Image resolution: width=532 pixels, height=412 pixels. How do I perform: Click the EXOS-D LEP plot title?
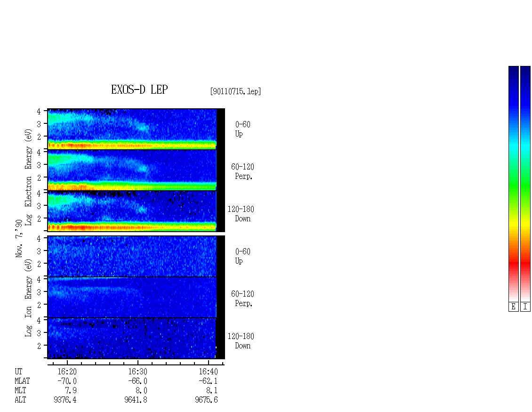(139, 89)
